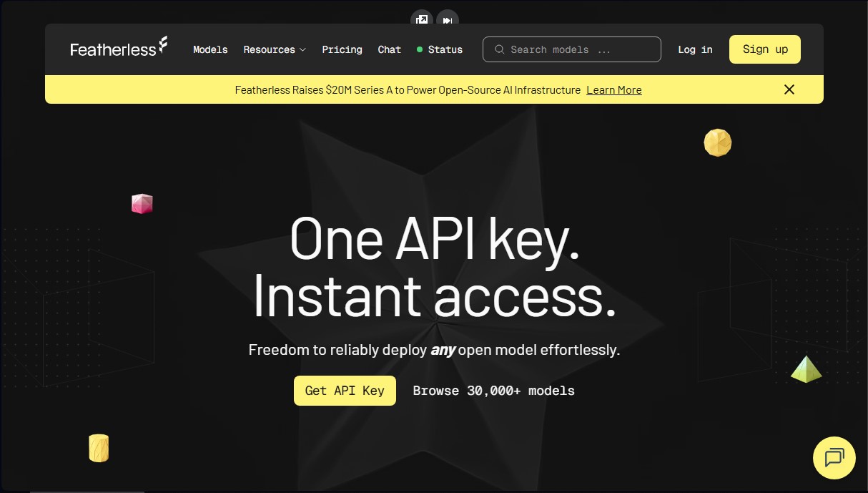
Task: Focus the Search models field
Action: point(572,49)
